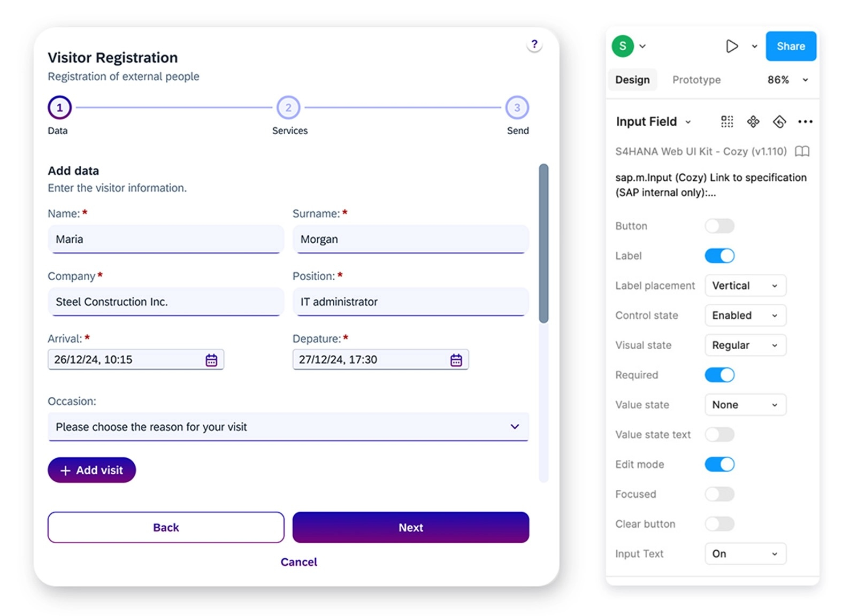Open the Arrival date calendar picker
Viewport: 850px width, 616px height.
tap(211, 360)
